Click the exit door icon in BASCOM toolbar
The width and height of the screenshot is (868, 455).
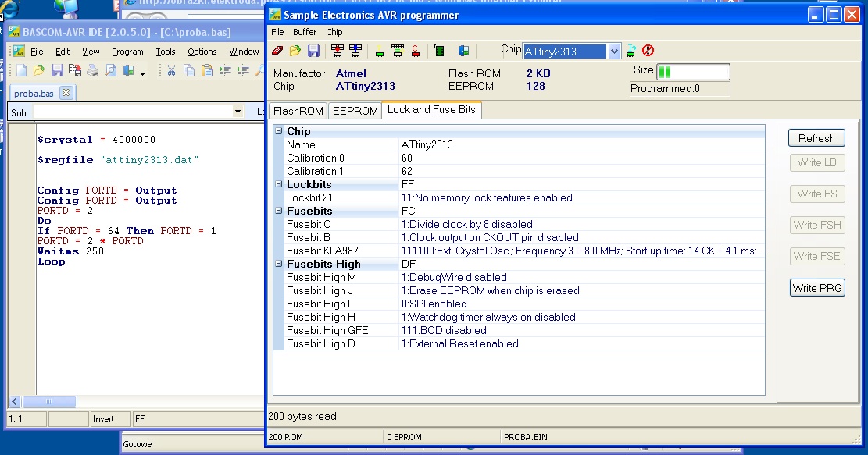click(x=128, y=70)
